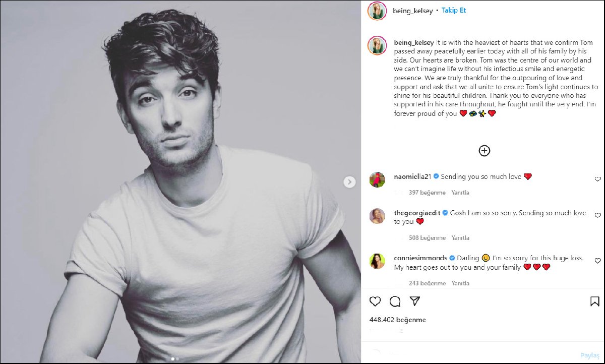The width and height of the screenshot is (605, 364).
Task: Load more comments with the plus circle
Action: coord(484,150)
